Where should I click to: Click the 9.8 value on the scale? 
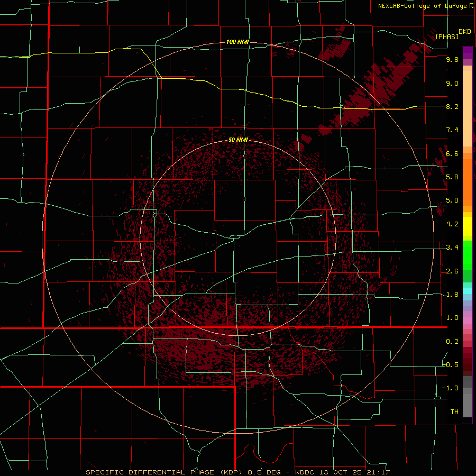click(x=452, y=59)
